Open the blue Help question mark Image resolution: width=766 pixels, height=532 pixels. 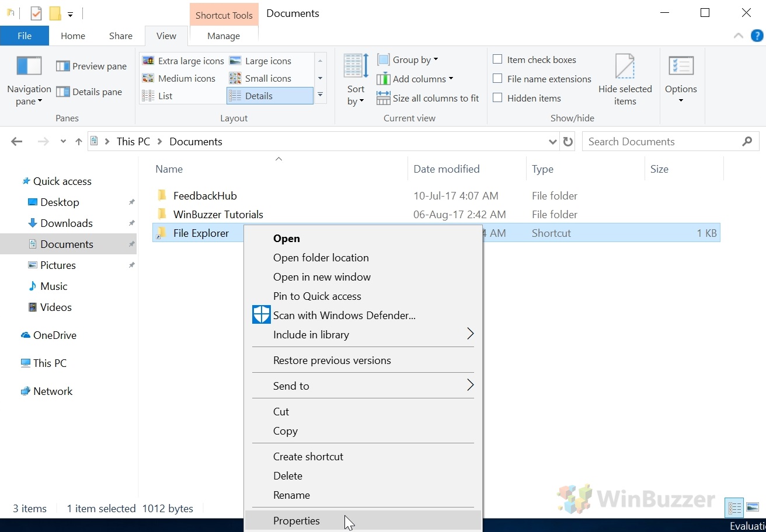(x=757, y=36)
